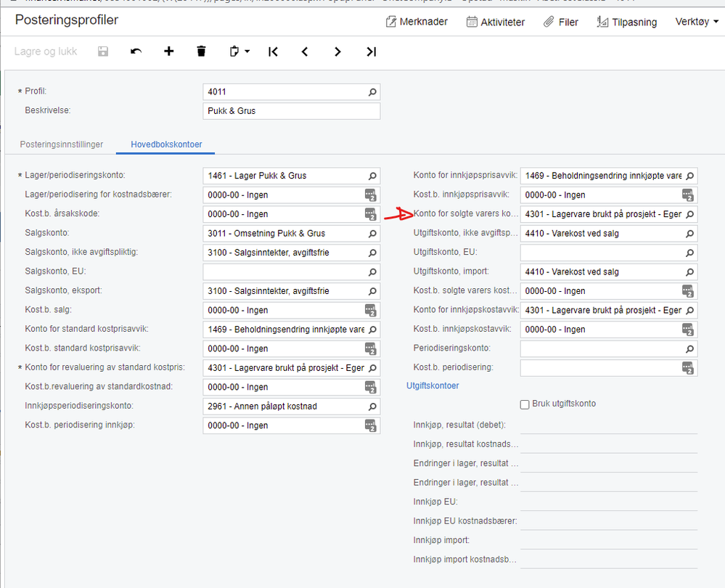Open segment selector for Kost.b. salg
This screenshot has height=588, width=725.
click(370, 311)
